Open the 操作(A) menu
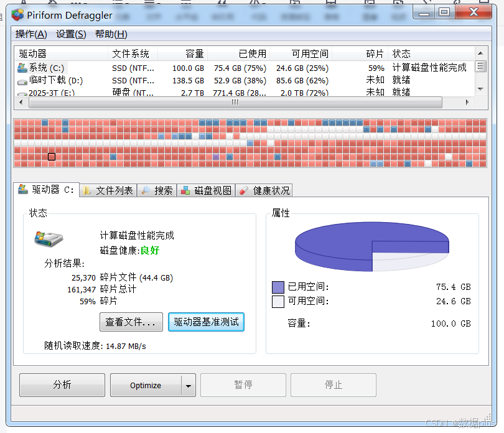Viewport: 504px width, 433px height. (x=31, y=34)
